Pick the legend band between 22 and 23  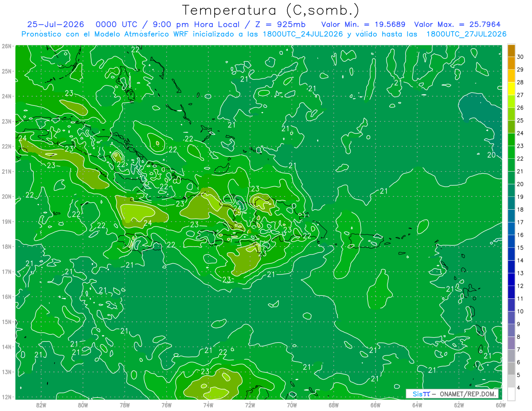[511, 152]
